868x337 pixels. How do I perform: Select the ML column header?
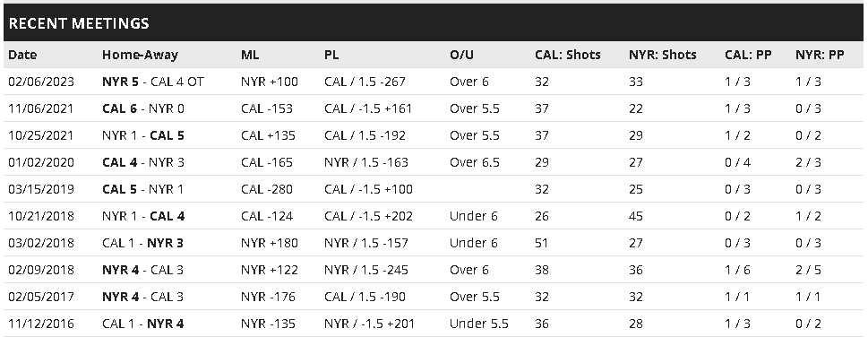tap(250, 55)
